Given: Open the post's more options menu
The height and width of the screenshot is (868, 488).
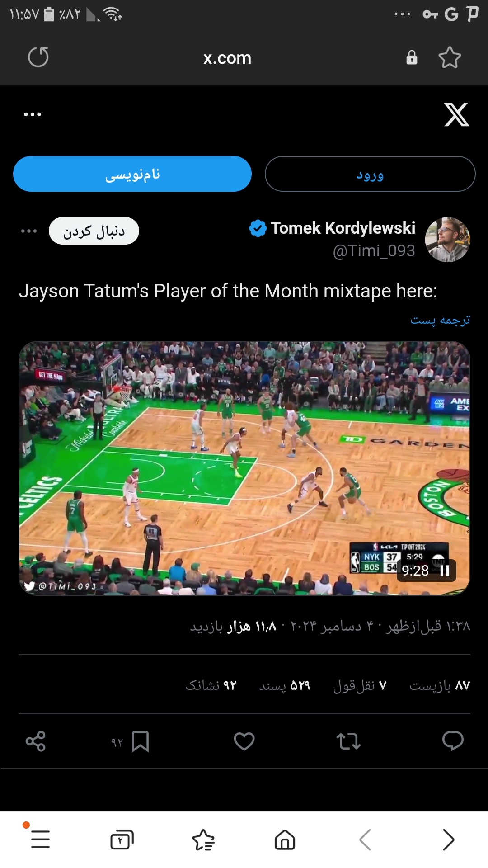Looking at the screenshot, I should tap(29, 231).
